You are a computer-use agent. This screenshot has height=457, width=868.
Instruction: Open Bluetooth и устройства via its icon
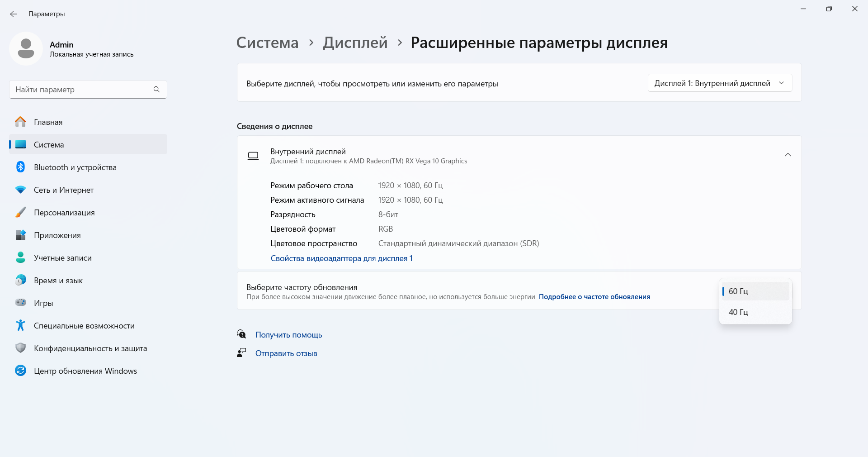(20, 167)
